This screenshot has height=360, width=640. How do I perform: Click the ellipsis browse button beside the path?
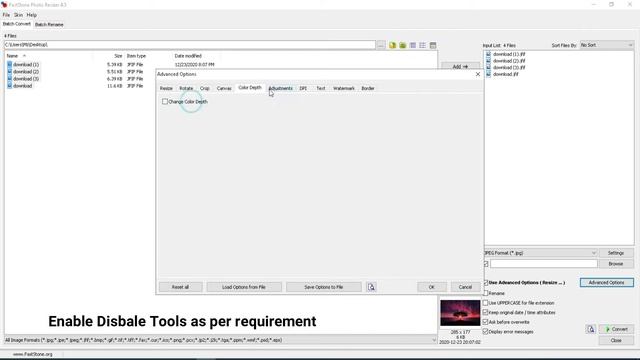(381, 45)
